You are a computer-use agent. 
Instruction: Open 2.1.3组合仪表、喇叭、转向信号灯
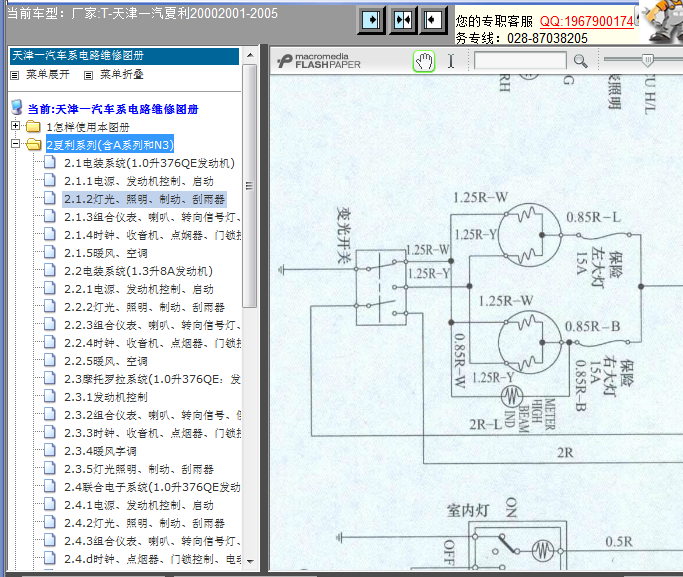152,217
